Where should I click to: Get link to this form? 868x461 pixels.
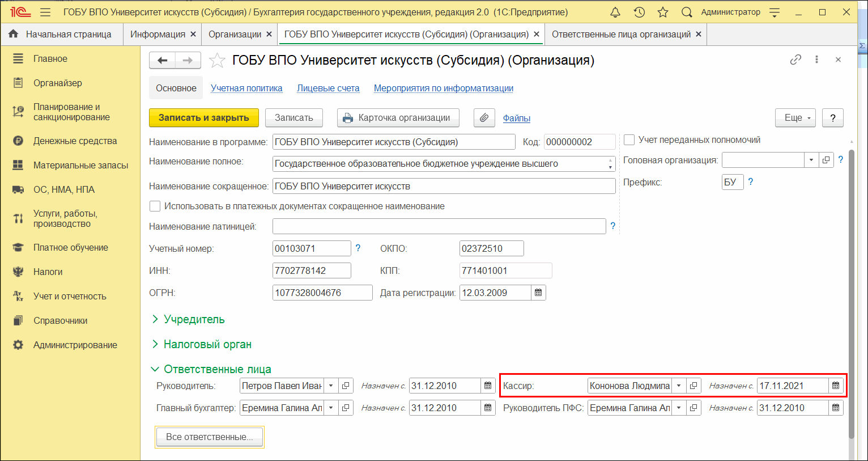click(x=795, y=60)
